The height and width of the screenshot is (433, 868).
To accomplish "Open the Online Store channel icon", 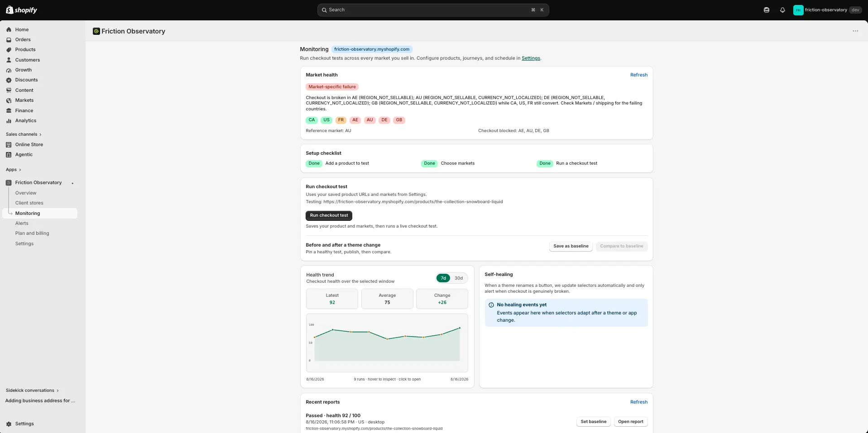I will tap(9, 145).
